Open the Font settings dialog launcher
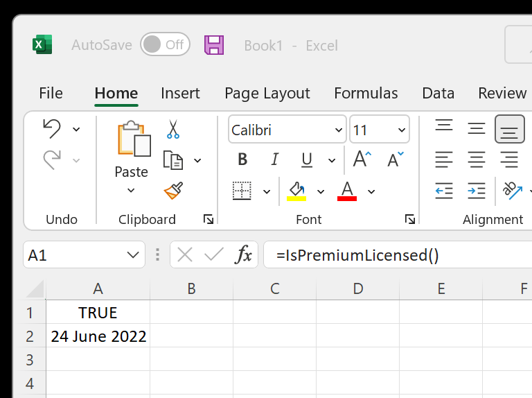Screen dimensions: 532x398 click(410, 219)
